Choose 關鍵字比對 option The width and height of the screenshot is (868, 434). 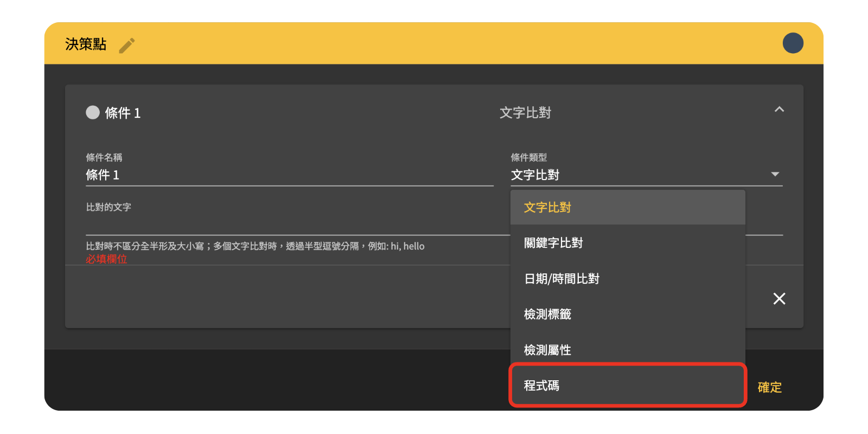point(628,243)
